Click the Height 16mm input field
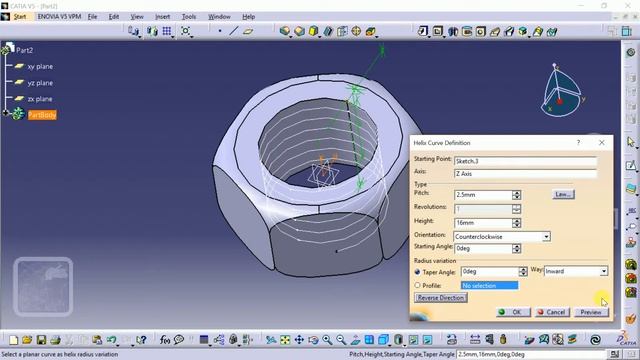Viewport: 640px width, 360px height. click(483, 223)
